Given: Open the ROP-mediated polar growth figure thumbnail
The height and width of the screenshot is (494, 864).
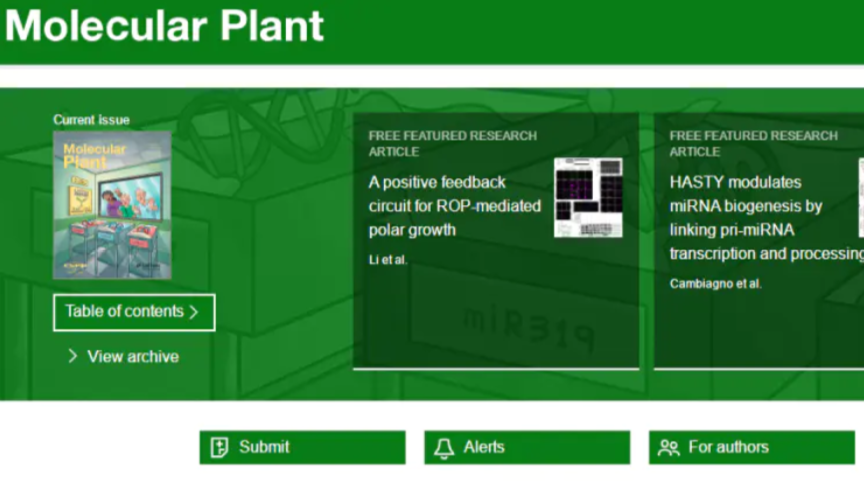Looking at the screenshot, I should point(588,198).
